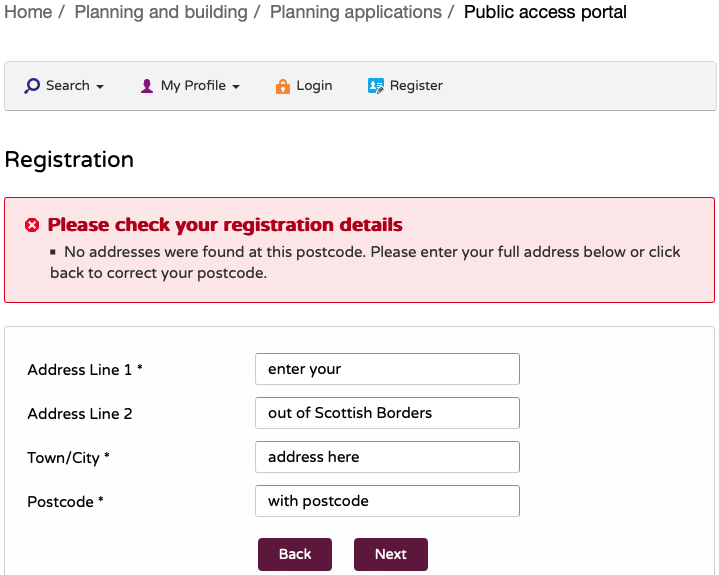Screen dimensions: 719x575
Task: Click the Register card icon
Action: (x=376, y=86)
